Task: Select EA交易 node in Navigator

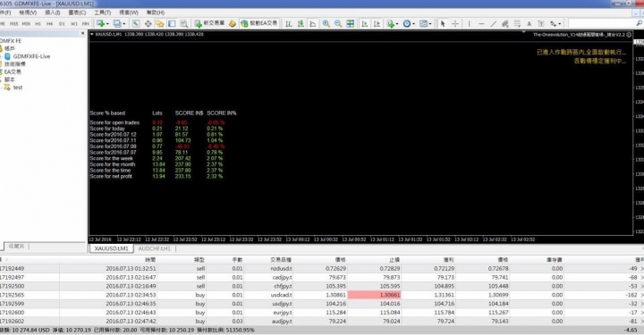Action: click(13, 71)
